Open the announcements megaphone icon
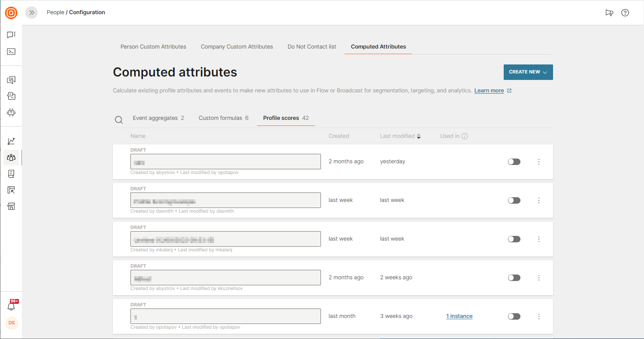The height and width of the screenshot is (339, 644). tap(609, 12)
